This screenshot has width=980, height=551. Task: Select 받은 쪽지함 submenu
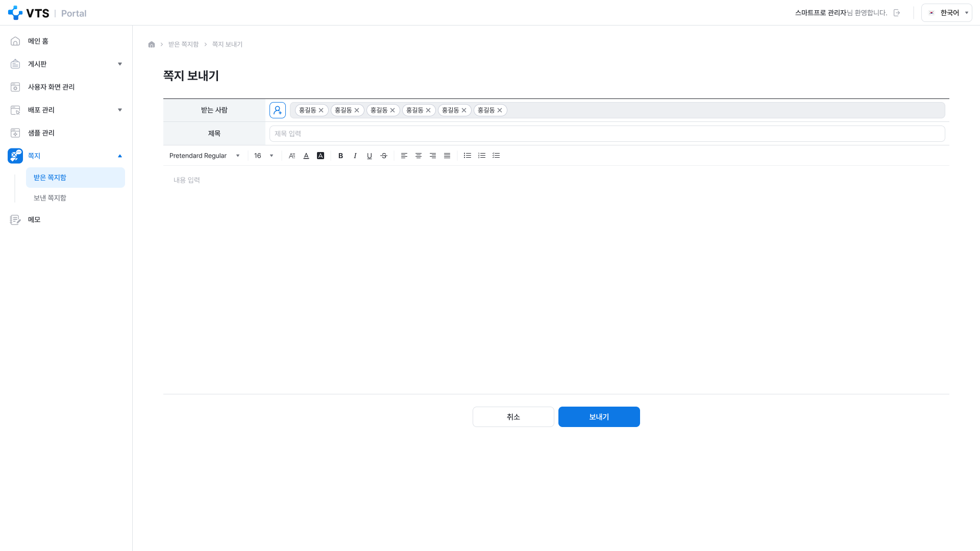click(x=75, y=178)
